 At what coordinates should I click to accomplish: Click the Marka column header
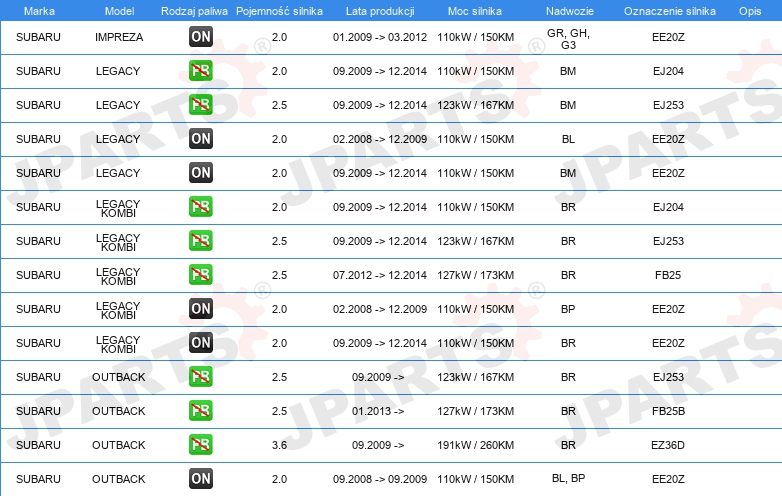[x=39, y=11]
